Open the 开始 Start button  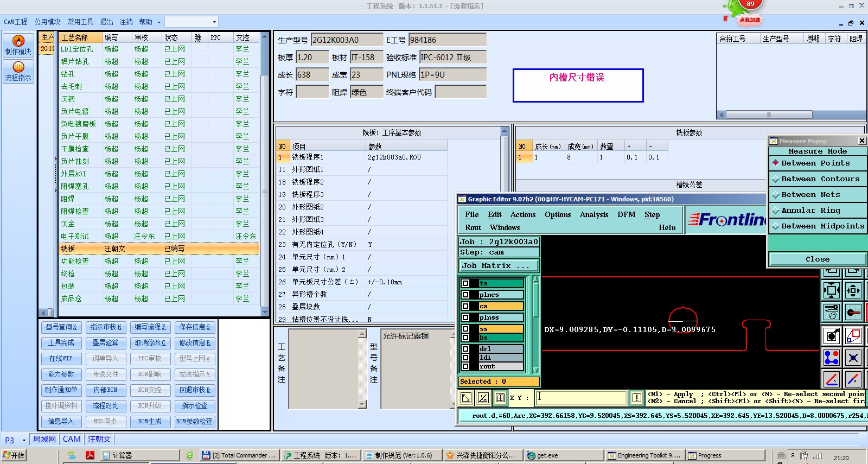(x=14, y=455)
